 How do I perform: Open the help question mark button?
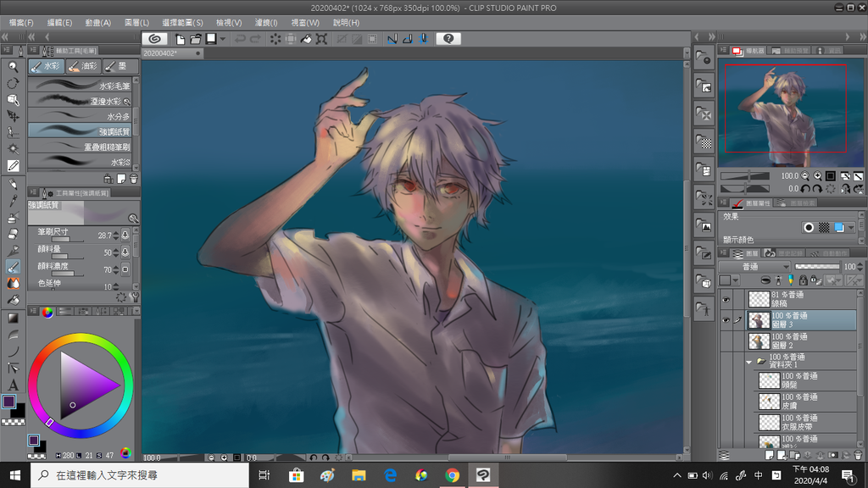tap(448, 38)
